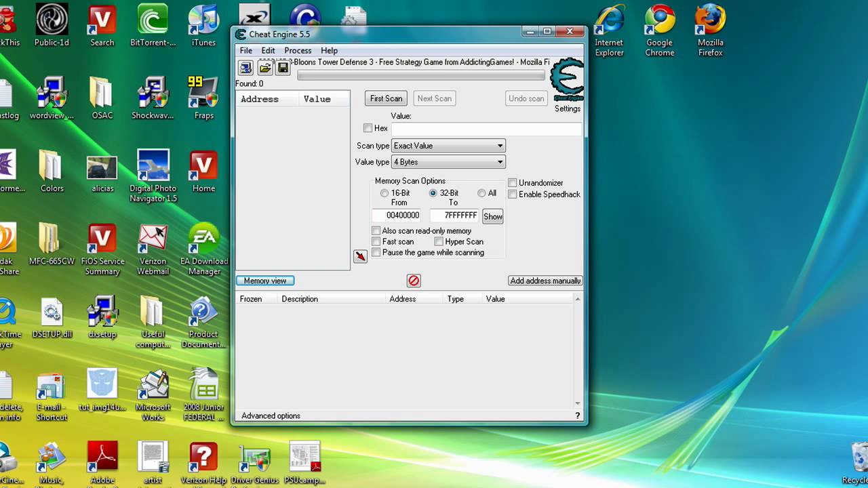The height and width of the screenshot is (488, 868).
Task: Click the Show button
Action: [492, 216]
